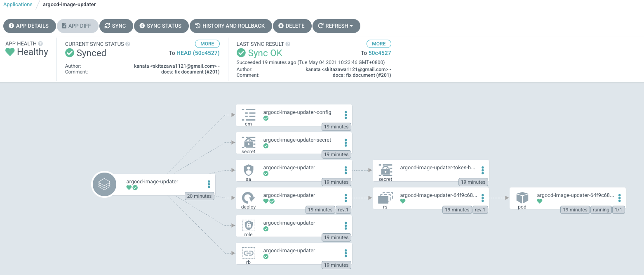Click the cm icon on argocd-image-updater-config
Image resolution: width=644 pixels, height=275 pixels.
(248, 115)
